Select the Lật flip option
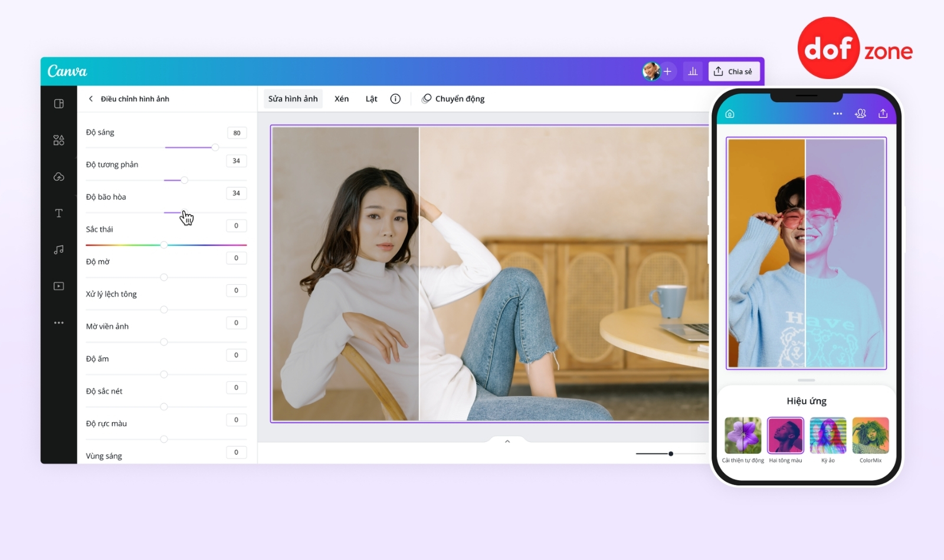 371,99
